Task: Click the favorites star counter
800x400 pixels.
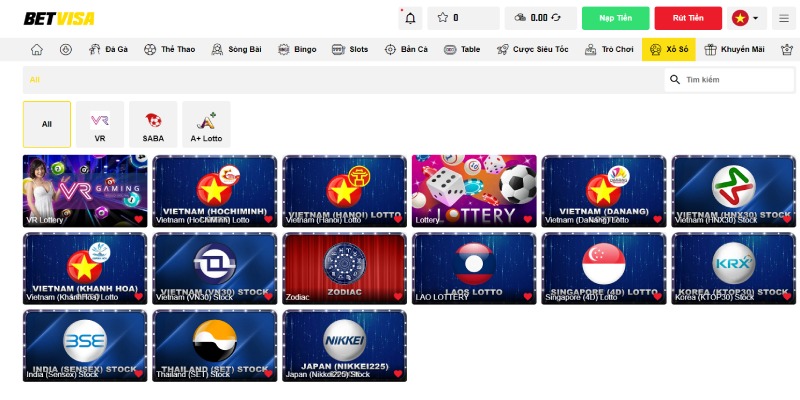Action: tap(463, 18)
